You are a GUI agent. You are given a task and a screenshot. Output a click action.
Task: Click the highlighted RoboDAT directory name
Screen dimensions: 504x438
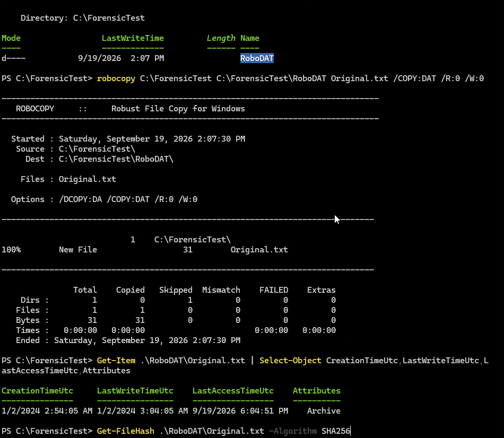(257, 58)
